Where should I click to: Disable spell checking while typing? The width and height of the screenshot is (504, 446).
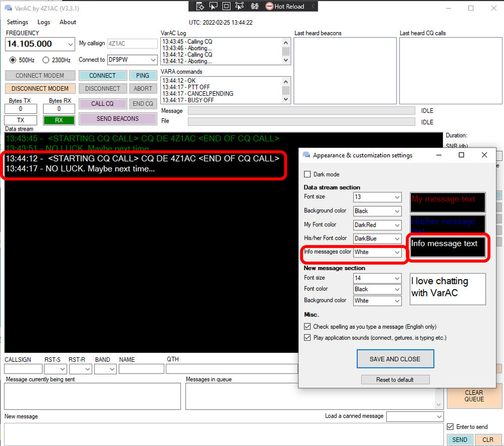(x=307, y=327)
